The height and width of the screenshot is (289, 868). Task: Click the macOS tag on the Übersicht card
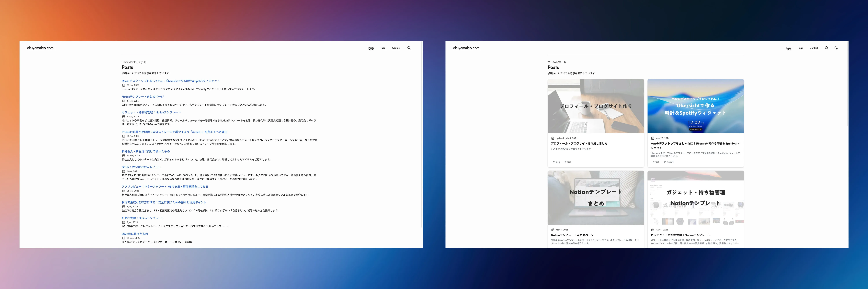(x=669, y=162)
